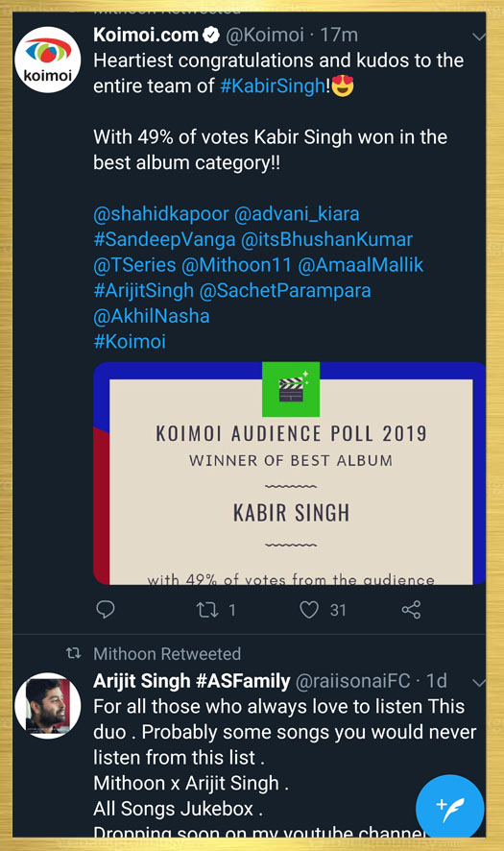Image resolution: width=504 pixels, height=851 pixels.
Task: Retweet the Koimoi Kabir Singh tweet
Action: (207, 610)
